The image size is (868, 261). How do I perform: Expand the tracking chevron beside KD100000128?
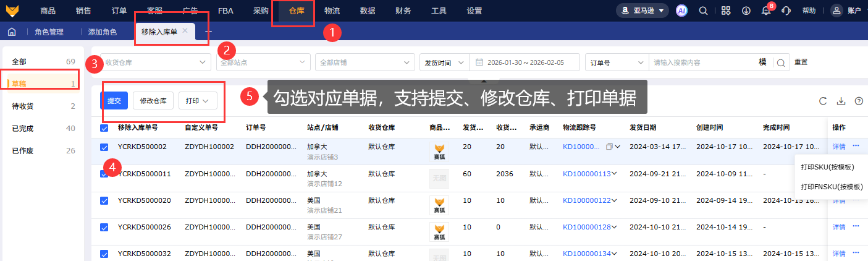click(x=614, y=227)
